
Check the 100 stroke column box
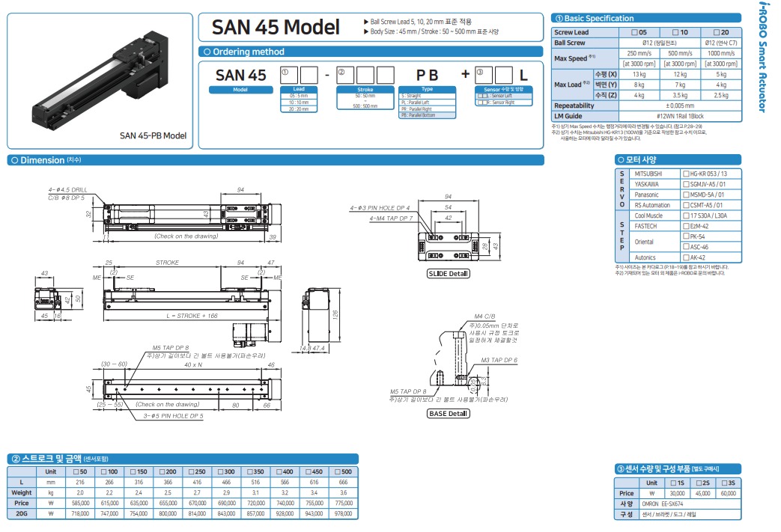pos(104,472)
